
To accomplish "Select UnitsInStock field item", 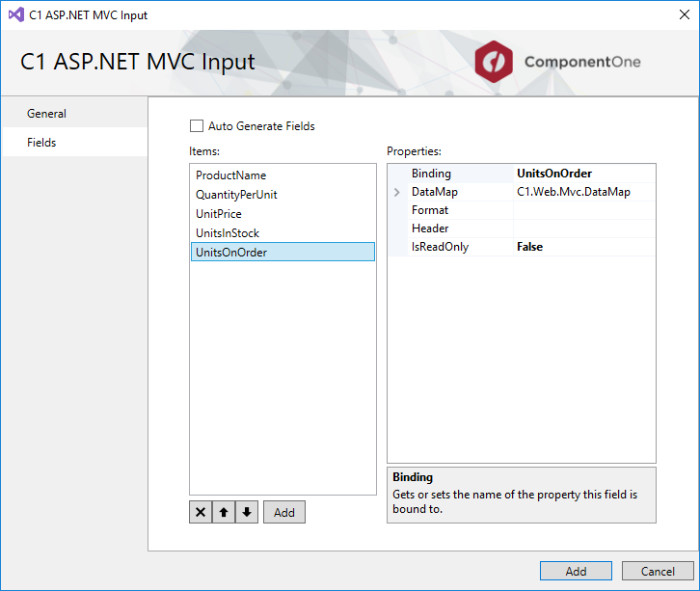I will click(x=228, y=233).
